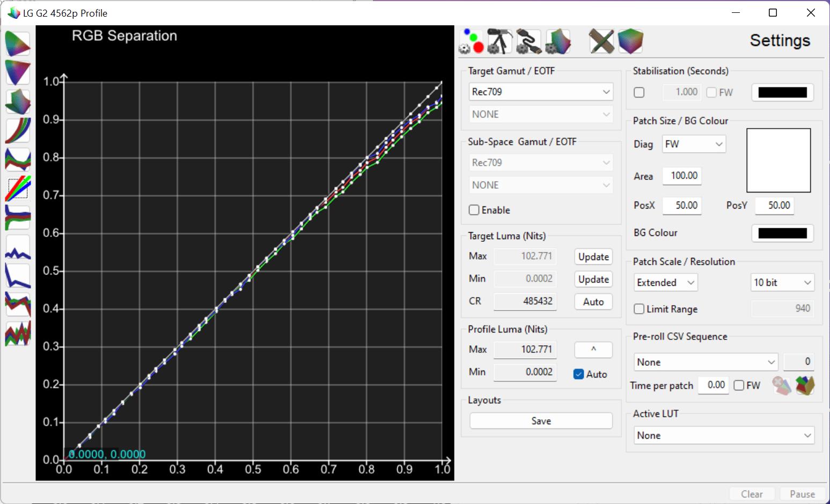The width and height of the screenshot is (830, 504).
Task: Open the CIE uv inverted triangle chart
Action: (18, 72)
